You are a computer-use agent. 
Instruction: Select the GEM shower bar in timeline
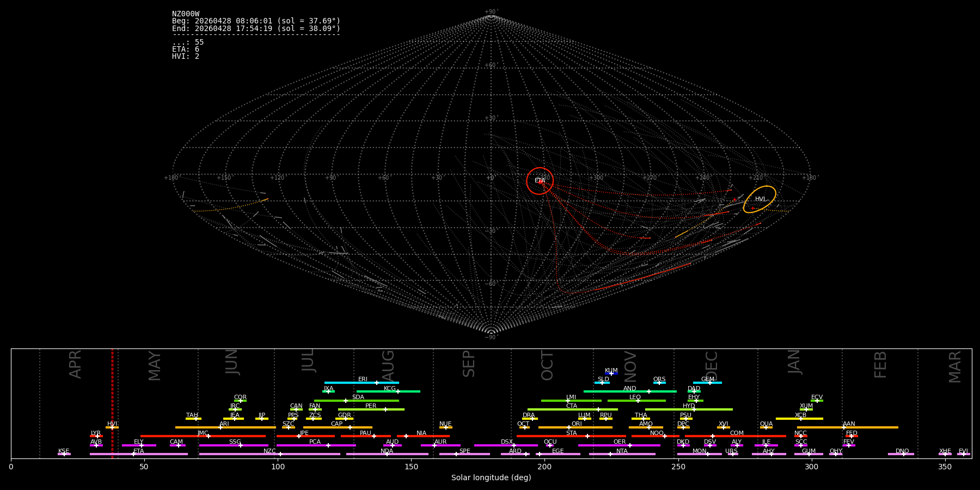(x=707, y=383)
